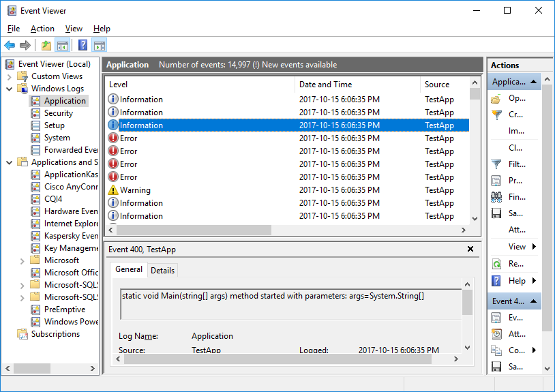Open the Action menu

(x=42, y=29)
